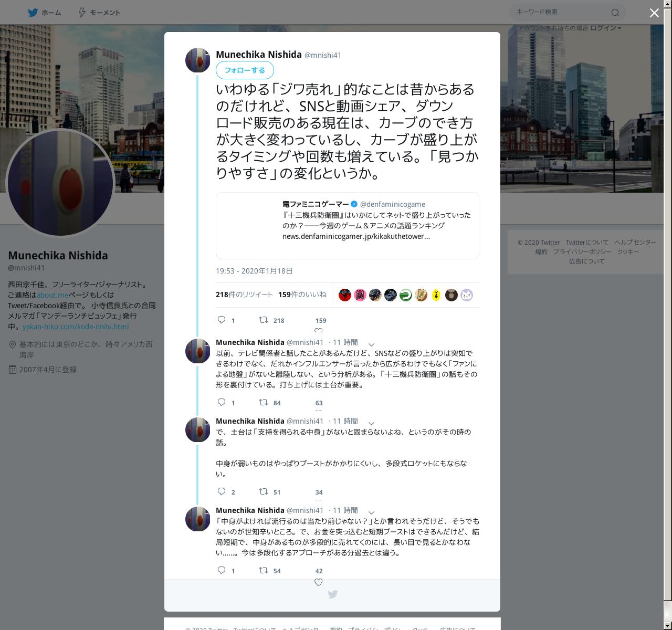
Task: Retweet the main tweet with 218 retweets
Action: click(264, 320)
